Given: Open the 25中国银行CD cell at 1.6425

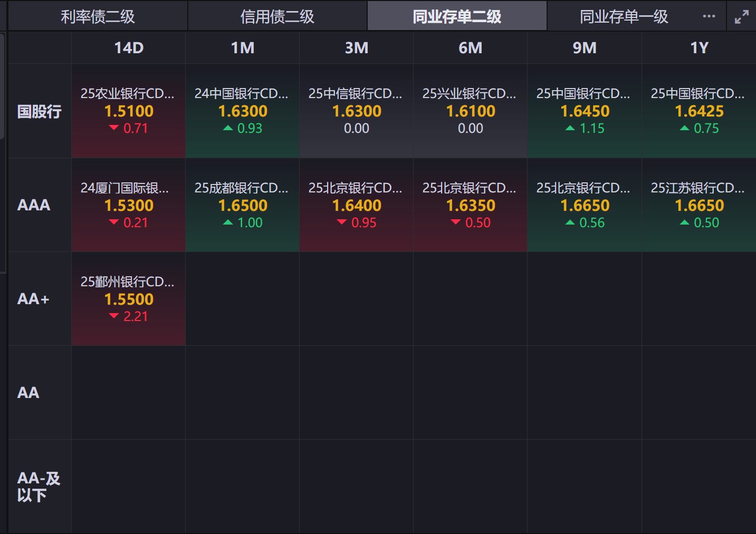Looking at the screenshot, I should click(699, 111).
